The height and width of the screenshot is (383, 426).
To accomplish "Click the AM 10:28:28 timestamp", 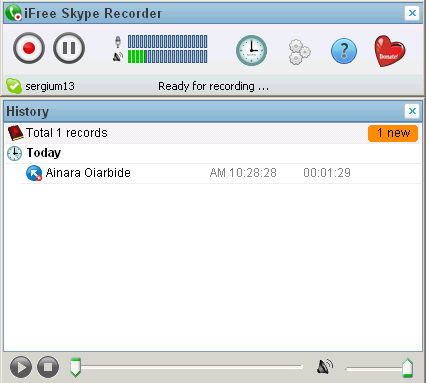I will 243,173.
